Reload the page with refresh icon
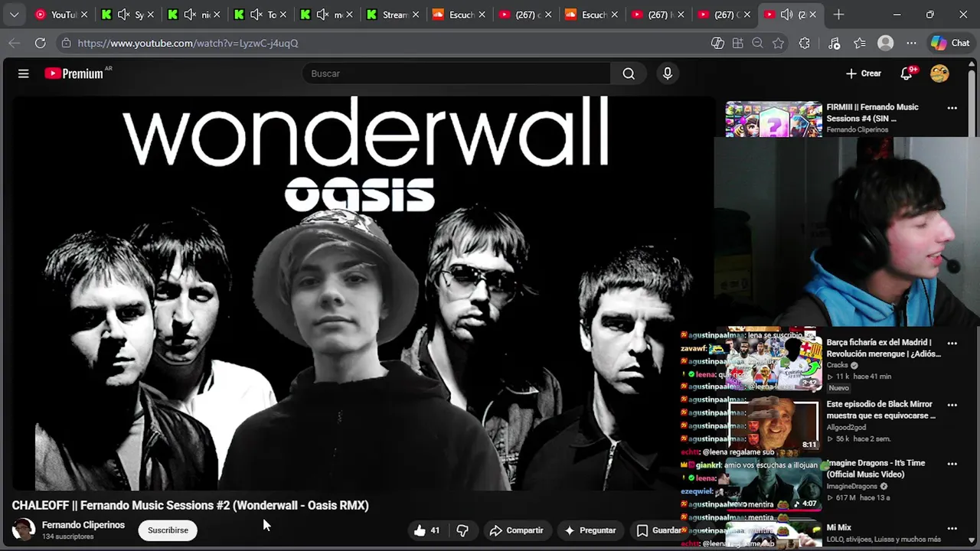This screenshot has width=980, height=551. (40, 44)
